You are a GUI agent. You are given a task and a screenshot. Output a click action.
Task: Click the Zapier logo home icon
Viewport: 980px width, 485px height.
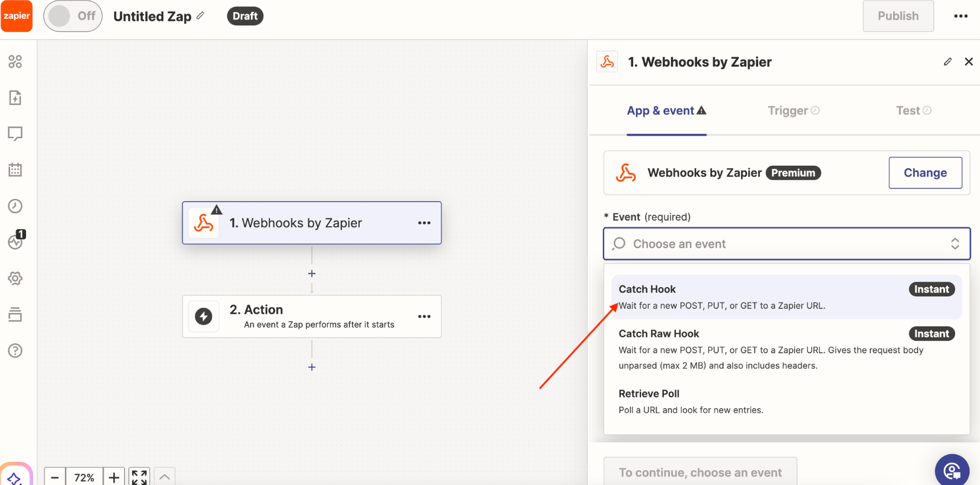17,16
